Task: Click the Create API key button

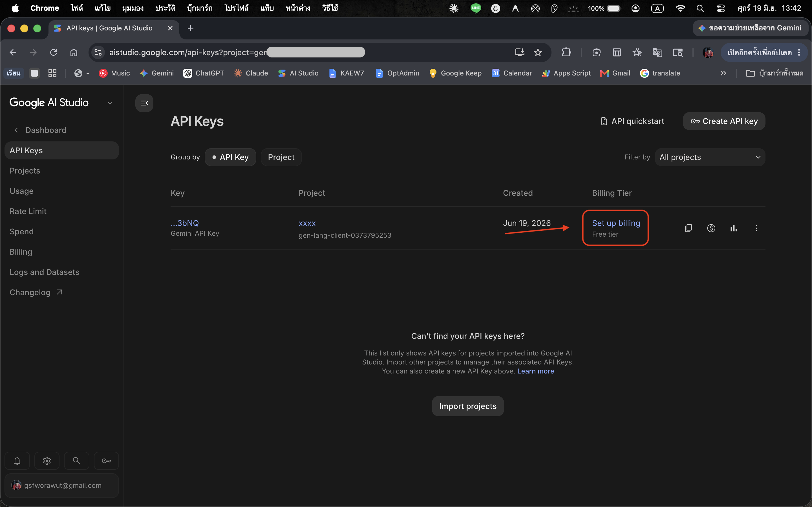Action: click(x=724, y=121)
